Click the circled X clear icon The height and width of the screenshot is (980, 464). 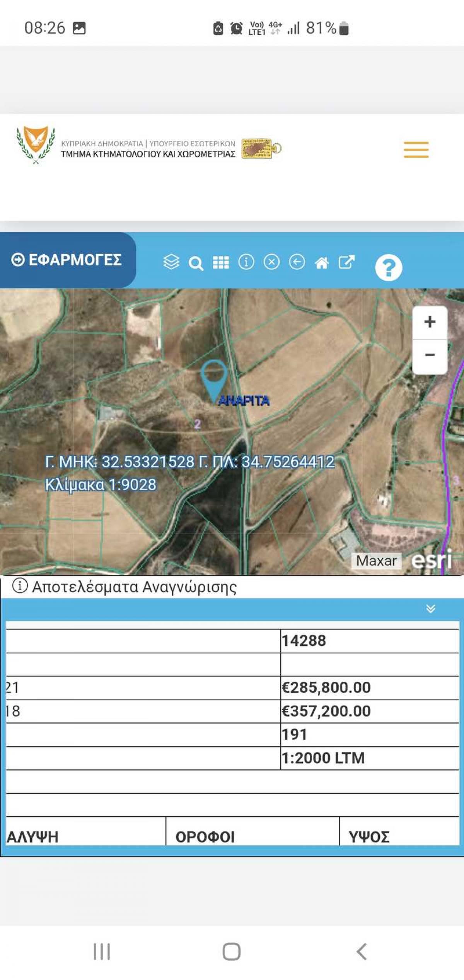point(271,262)
